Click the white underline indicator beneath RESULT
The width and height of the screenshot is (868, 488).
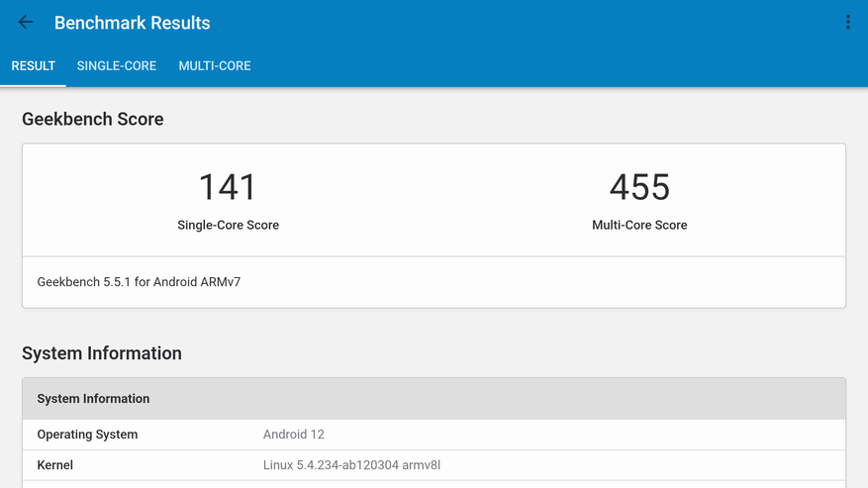[x=33, y=85]
